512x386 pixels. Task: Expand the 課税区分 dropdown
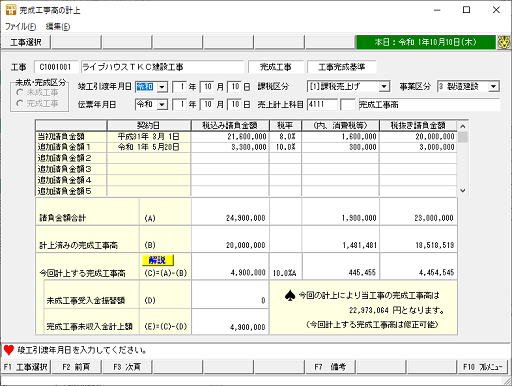click(x=384, y=87)
